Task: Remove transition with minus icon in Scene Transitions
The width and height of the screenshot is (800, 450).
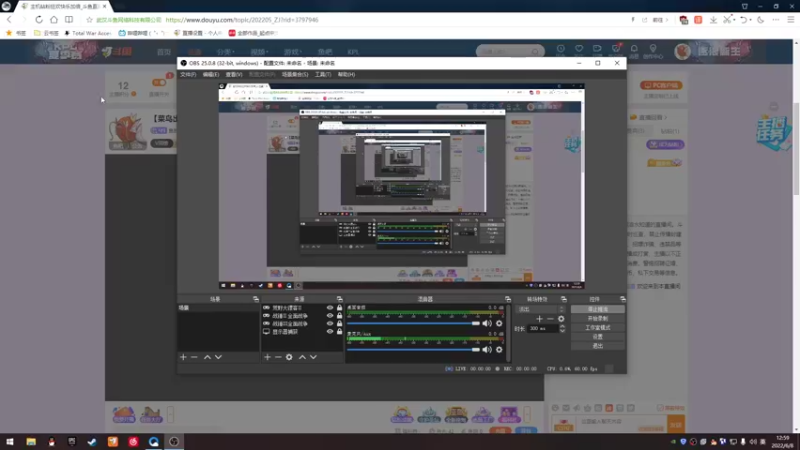Action: [x=550, y=319]
